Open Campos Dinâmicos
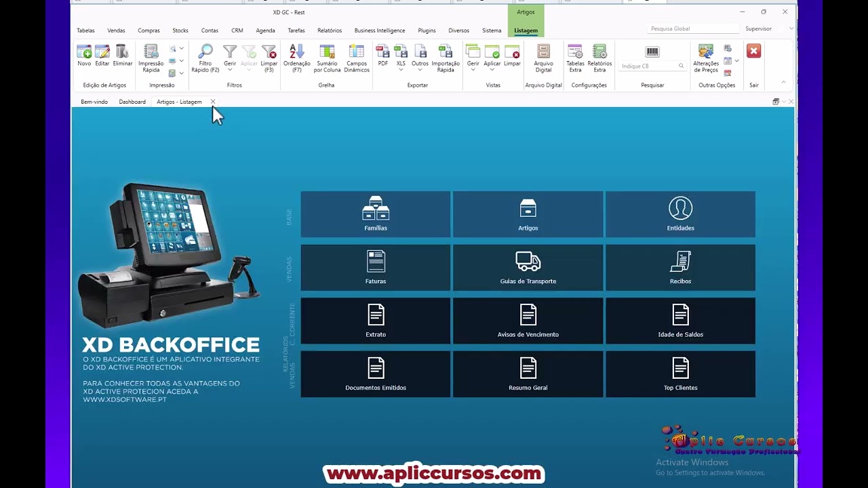868x488 pixels. [357, 58]
